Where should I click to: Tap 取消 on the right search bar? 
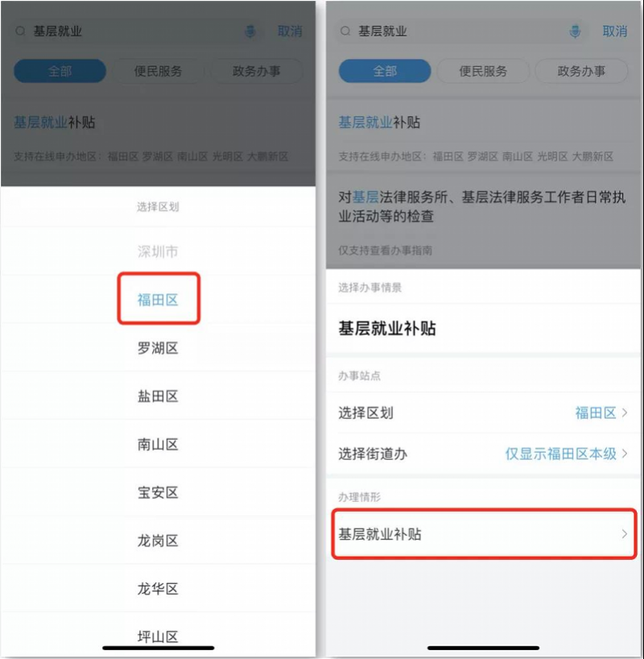tap(614, 31)
